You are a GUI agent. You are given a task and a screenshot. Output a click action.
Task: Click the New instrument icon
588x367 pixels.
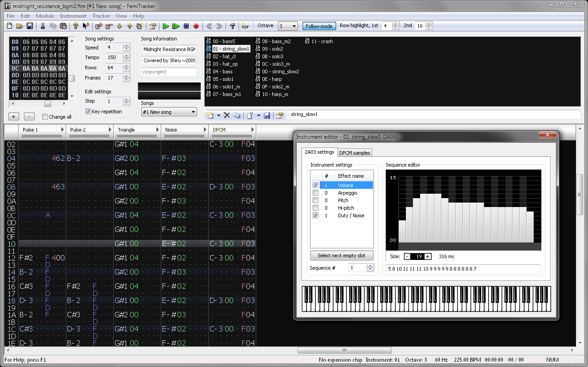point(210,115)
